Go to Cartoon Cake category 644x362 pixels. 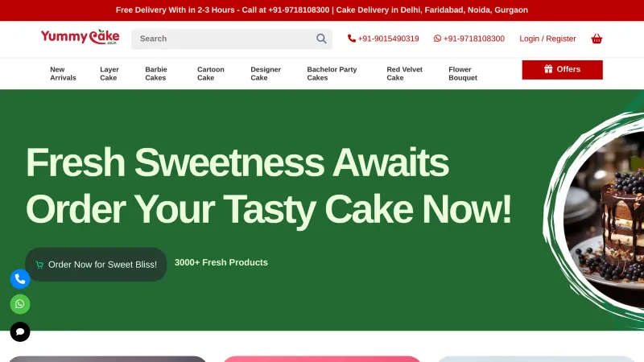(x=211, y=73)
